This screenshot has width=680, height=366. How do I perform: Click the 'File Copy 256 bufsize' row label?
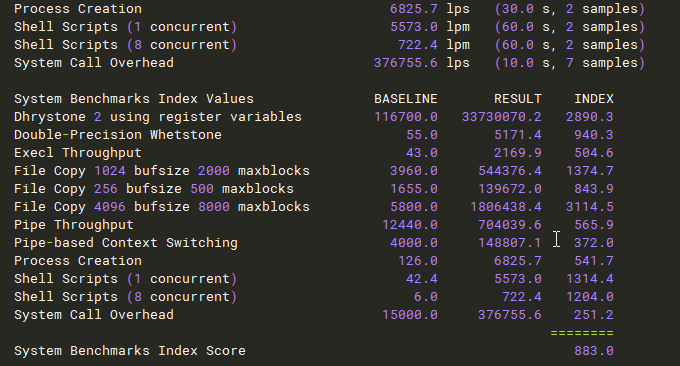154,189
